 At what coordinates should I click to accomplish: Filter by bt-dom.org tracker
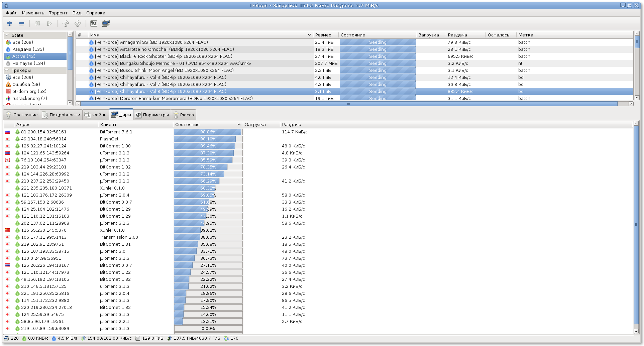point(29,91)
